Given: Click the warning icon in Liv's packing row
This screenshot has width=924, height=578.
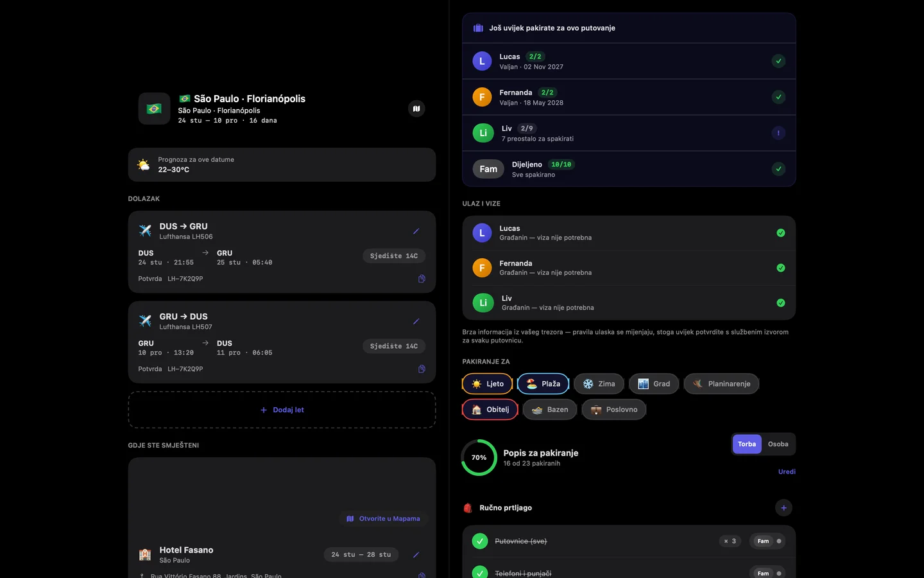Looking at the screenshot, I should pos(778,133).
